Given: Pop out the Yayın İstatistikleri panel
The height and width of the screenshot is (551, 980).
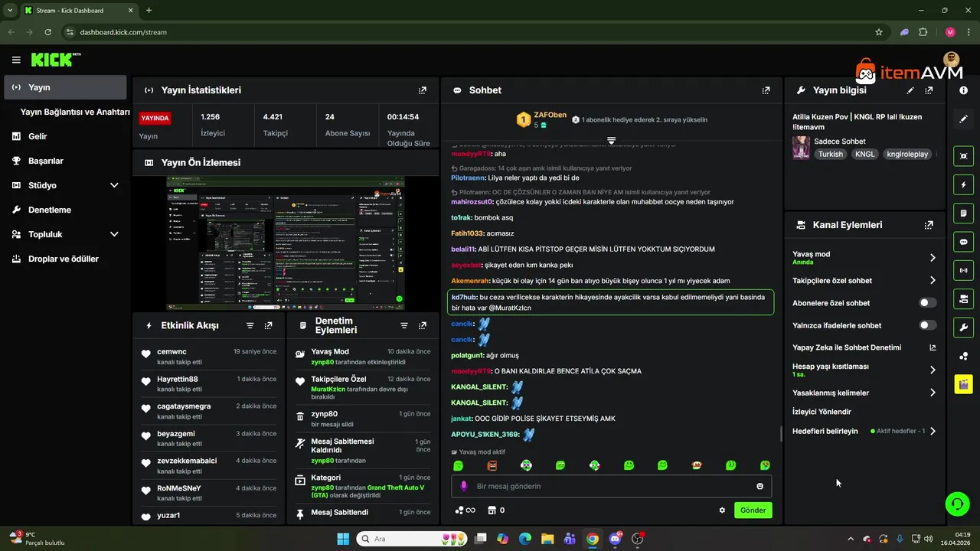Looking at the screenshot, I should pos(422,90).
